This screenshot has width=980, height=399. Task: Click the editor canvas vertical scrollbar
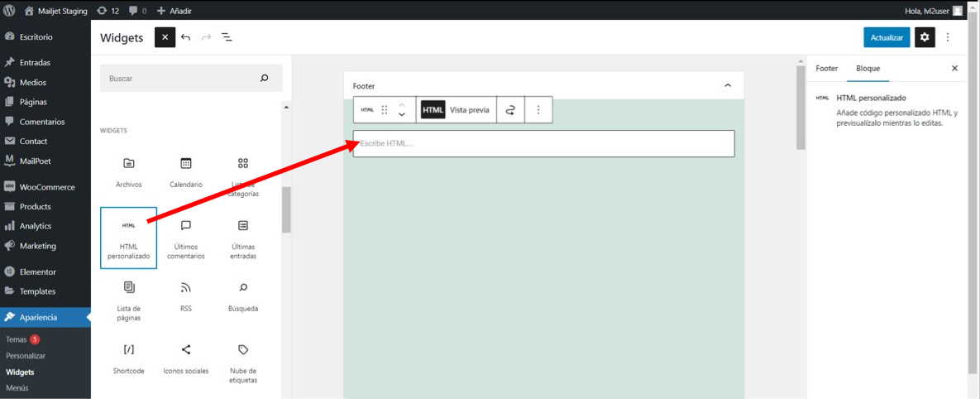(x=801, y=107)
